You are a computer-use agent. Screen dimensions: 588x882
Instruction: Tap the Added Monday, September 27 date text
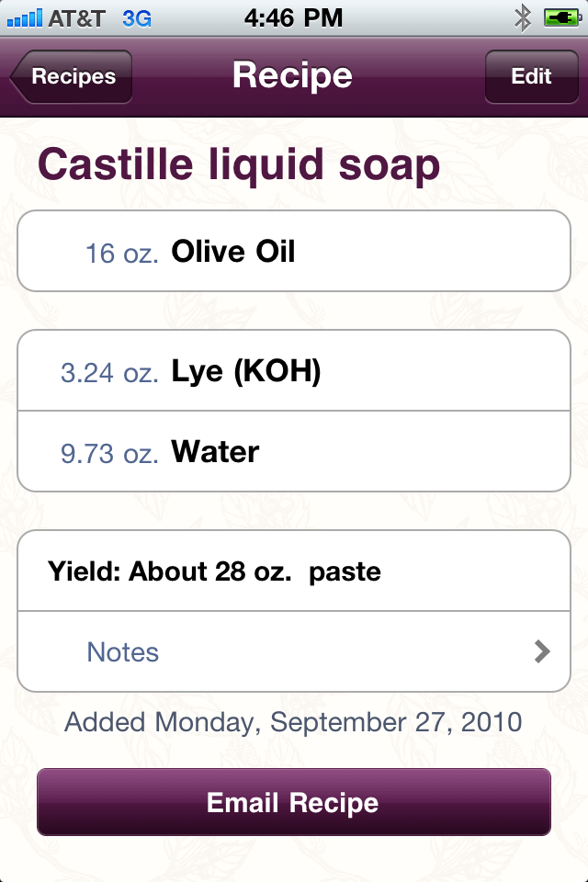[293, 721]
